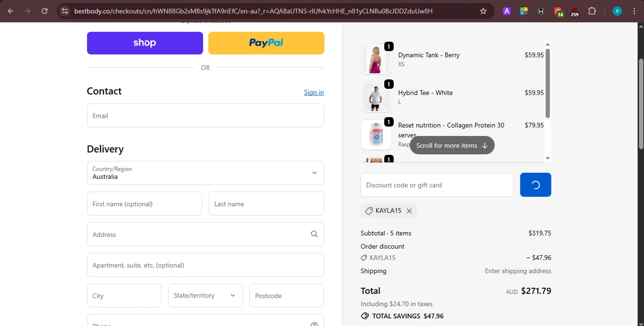The image size is (644, 326).
Task: Click the '$319.75' subtotal amount
Action: (x=540, y=233)
